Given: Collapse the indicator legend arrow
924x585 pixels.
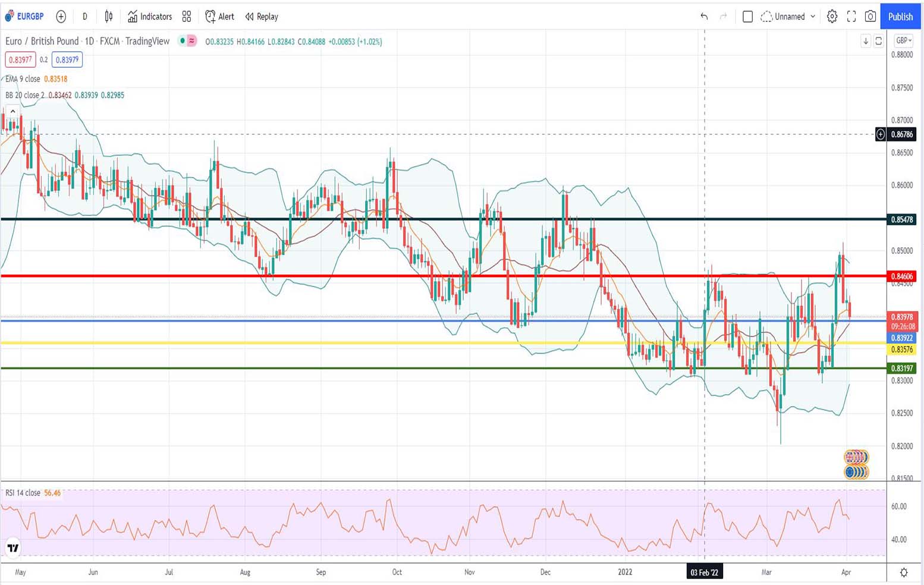Looking at the screenshot, I should pos(12,111).
